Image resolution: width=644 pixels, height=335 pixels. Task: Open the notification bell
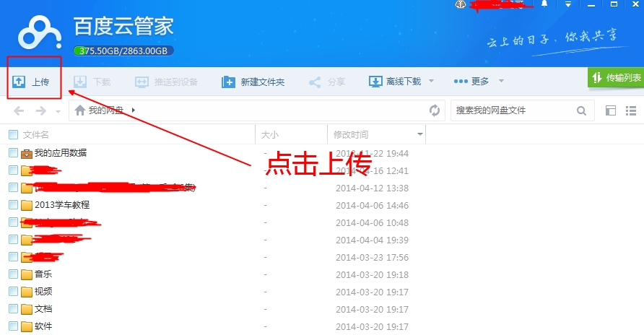coord(544,4)
